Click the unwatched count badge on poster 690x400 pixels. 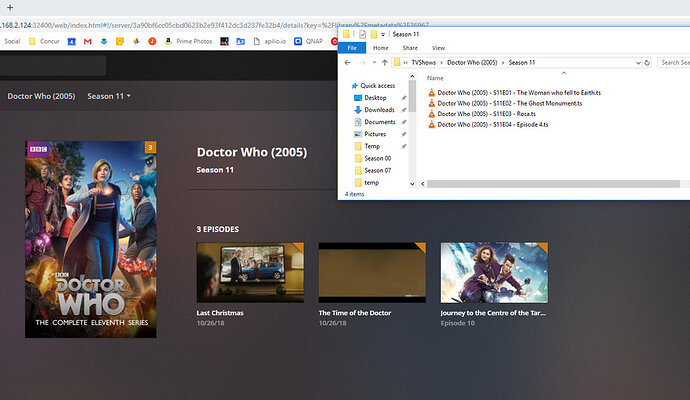(150, 147)
